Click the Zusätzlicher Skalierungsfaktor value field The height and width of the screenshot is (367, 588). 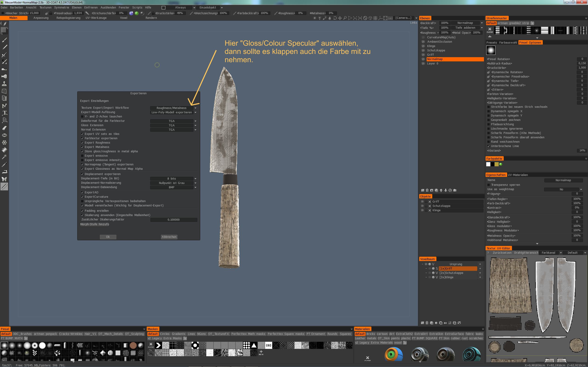pyautogui.click(x=173, y=220)
